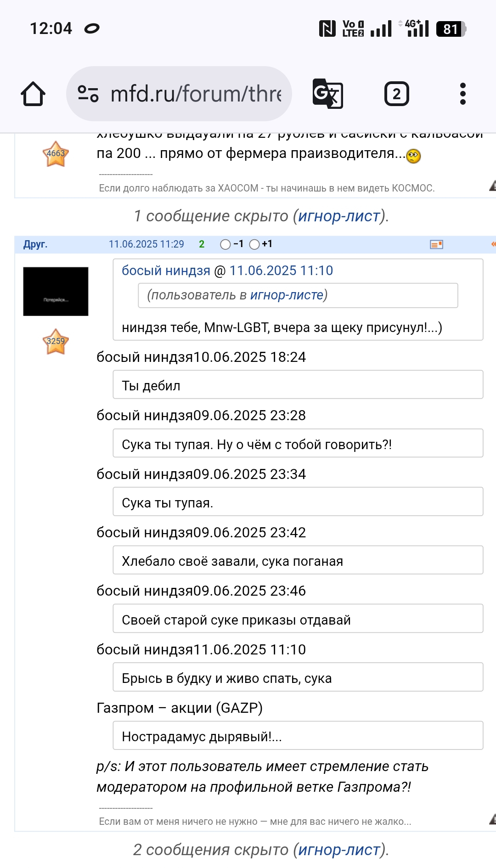This screenshot has height=868, width=496.
Task: Open the browser three-dot menu
Action: (462, 94)
